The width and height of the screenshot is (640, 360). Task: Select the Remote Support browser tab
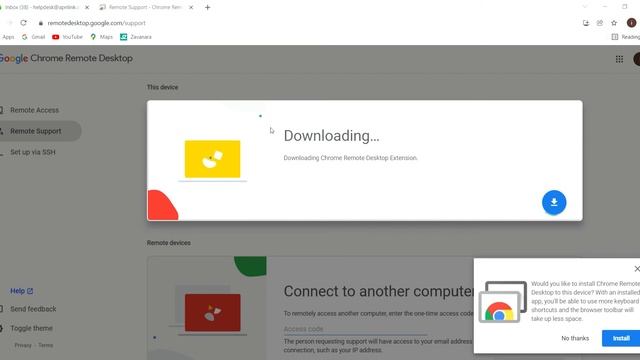click(145, 7)
